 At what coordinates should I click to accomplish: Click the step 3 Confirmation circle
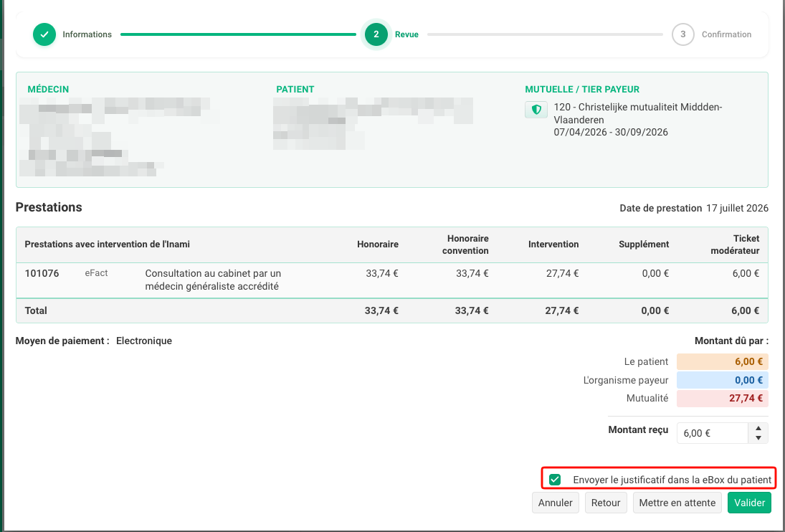(x=683, y=34)
